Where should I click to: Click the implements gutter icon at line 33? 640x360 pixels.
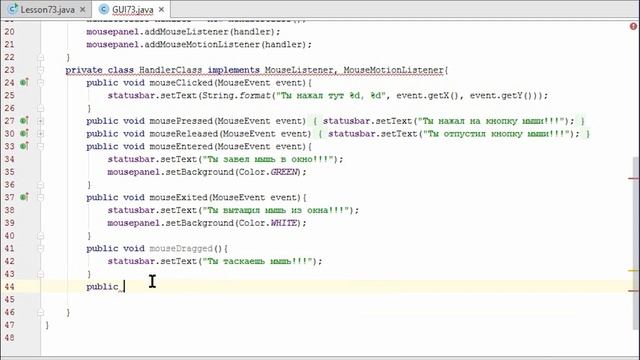(x=24, y=146)
